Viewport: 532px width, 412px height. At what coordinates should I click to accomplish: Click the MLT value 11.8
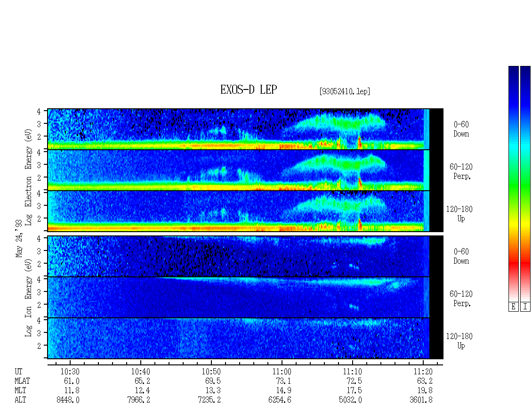point(72,391)
